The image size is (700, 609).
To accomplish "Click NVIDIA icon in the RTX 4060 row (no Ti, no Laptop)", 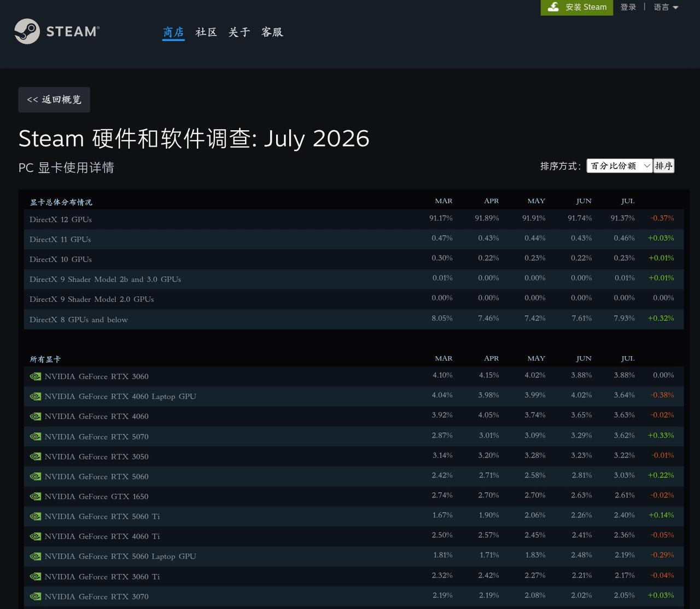I will [36, 416].
